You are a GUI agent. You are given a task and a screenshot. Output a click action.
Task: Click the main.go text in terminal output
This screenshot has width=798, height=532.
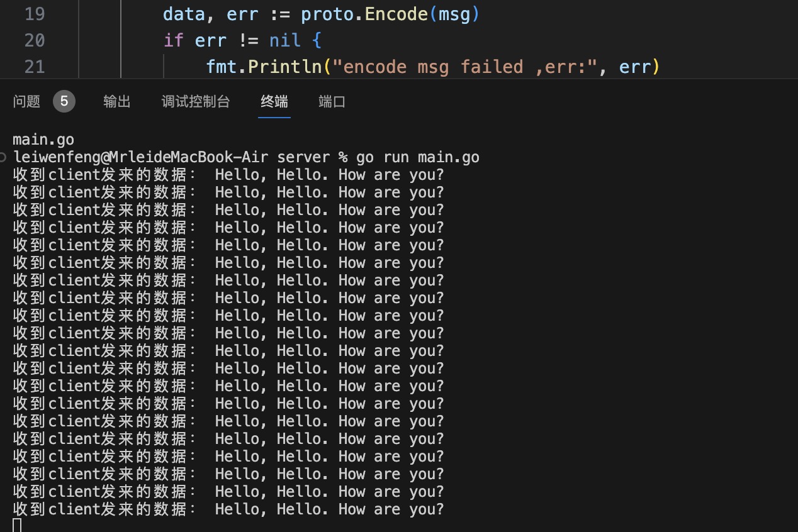pyautogui.click(x=43, y=140)
